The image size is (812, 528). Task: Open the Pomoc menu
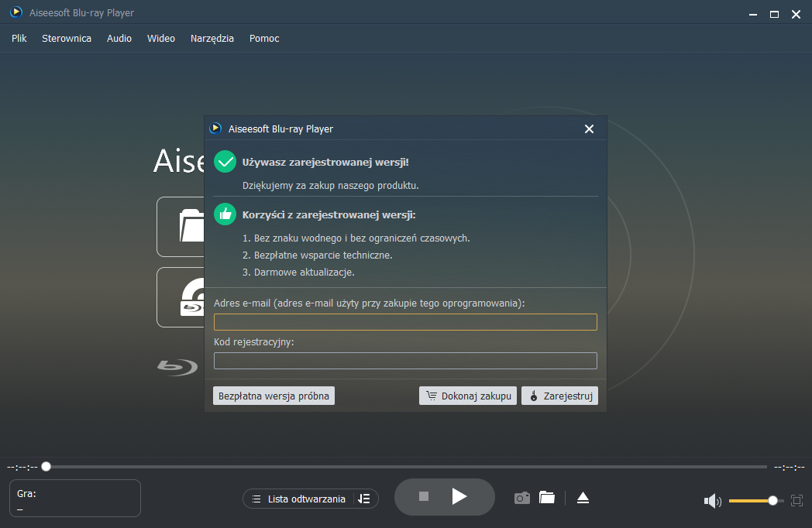tap(264, 38)
